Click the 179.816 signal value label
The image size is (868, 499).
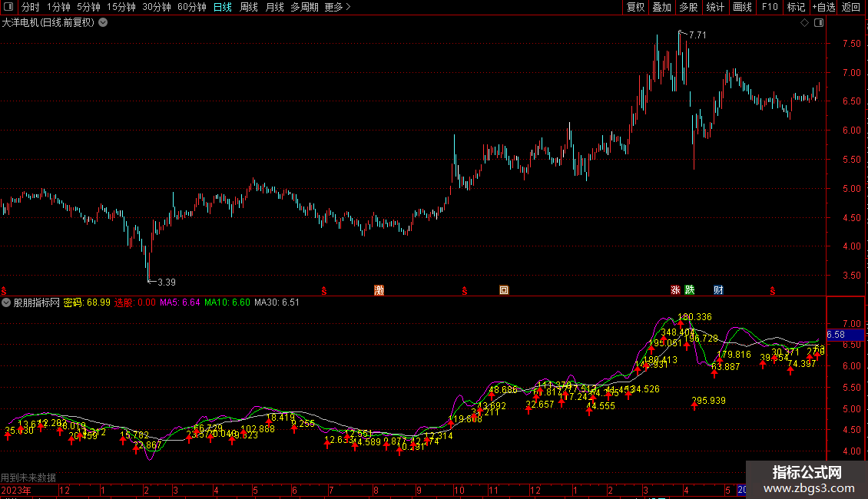coord(734,355)
